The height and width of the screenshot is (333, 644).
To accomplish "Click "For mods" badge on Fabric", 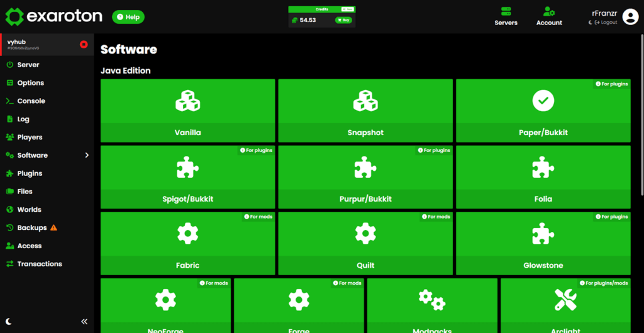I will 258,217.
